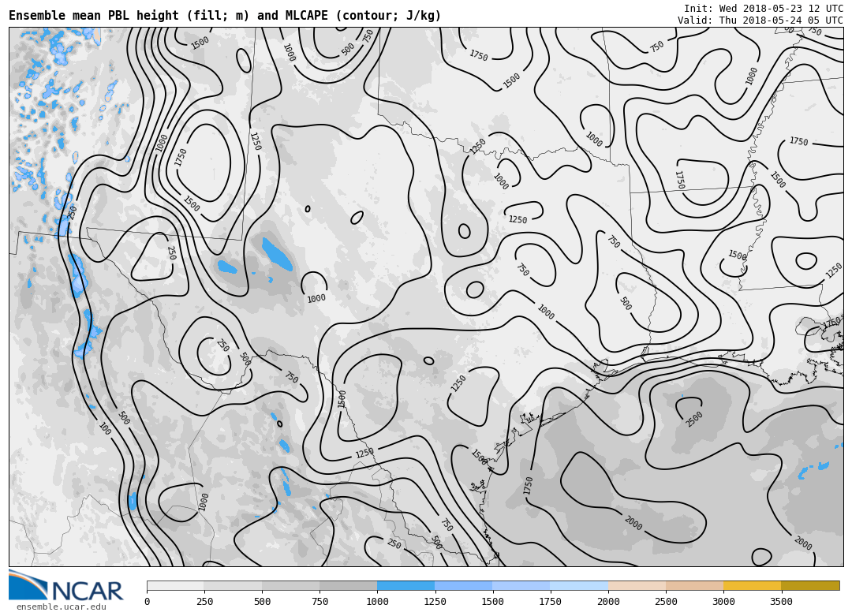Image resolution: width=852 pixels, height=616 pixels.
Task: Pick the 250–500 light gray colorbar segment
Action: 233,585
